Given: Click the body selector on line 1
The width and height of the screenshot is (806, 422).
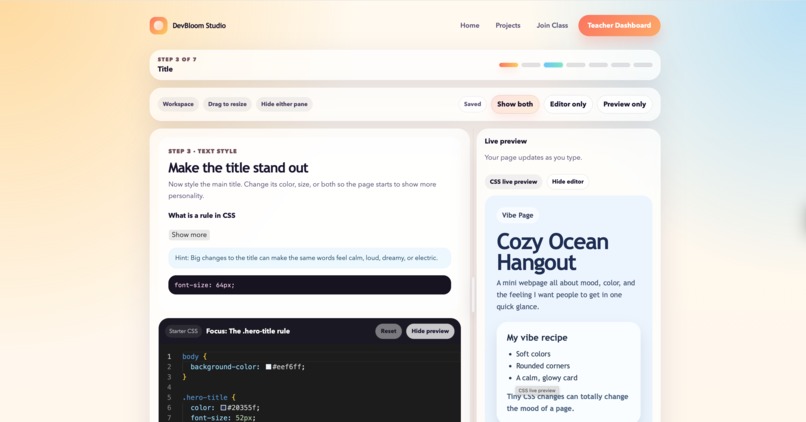Looking at the screenshot, I should tap(190, 356).
